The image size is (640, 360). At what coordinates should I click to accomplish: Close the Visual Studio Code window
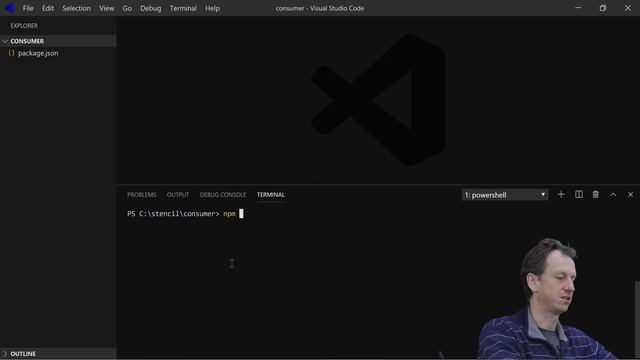628,8
